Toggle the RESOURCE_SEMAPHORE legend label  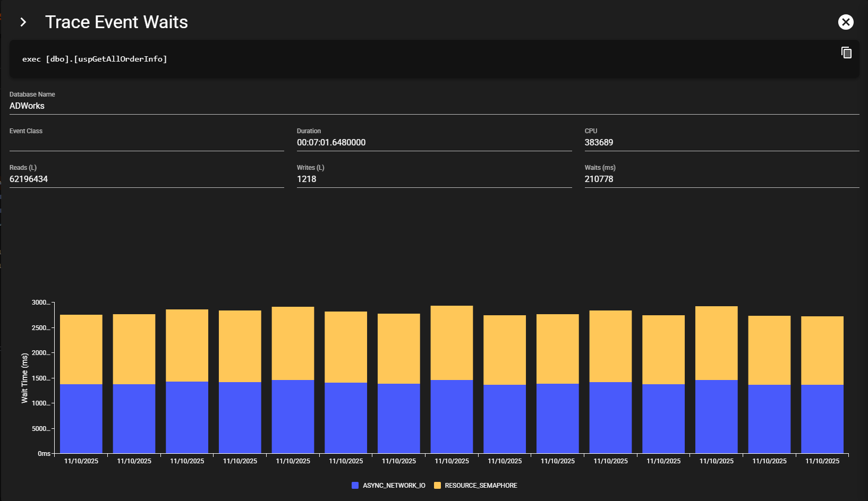pos(481,486)
